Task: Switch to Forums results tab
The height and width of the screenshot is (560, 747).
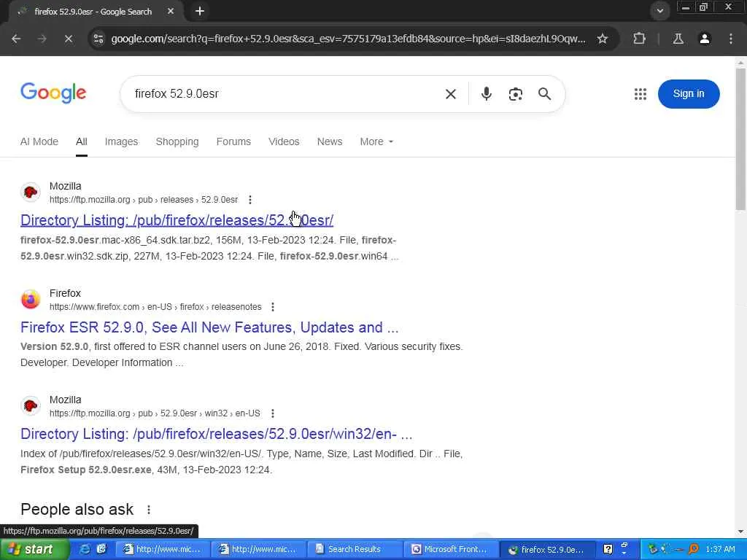Action: click(233, 141)
